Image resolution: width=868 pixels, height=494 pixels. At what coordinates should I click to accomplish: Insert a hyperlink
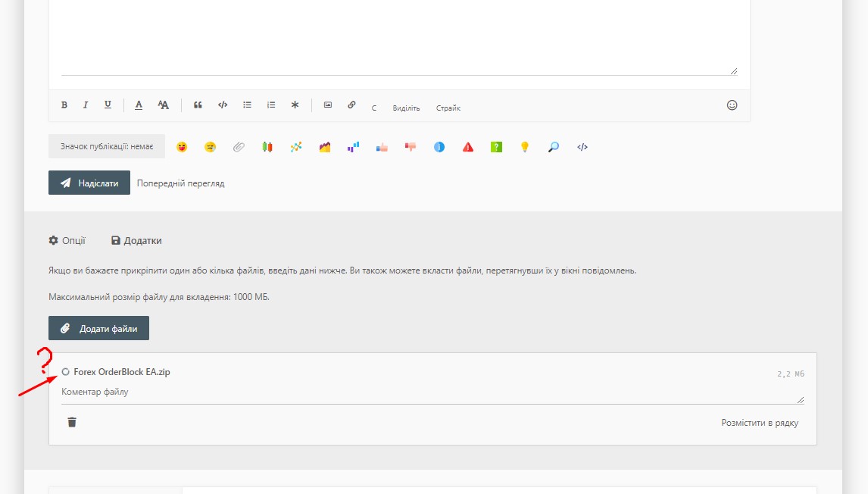[x=351, y=105]
